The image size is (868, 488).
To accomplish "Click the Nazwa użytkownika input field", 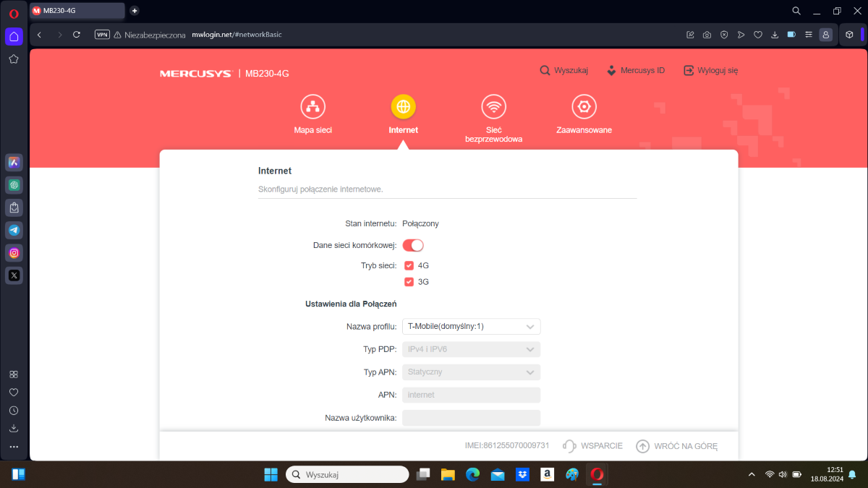I will (x=471, y=418).
